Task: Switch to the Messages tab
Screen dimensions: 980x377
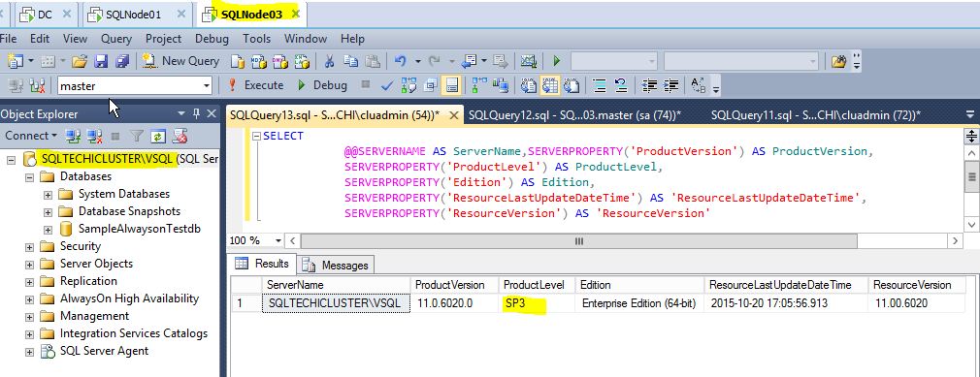Action: 337,266
